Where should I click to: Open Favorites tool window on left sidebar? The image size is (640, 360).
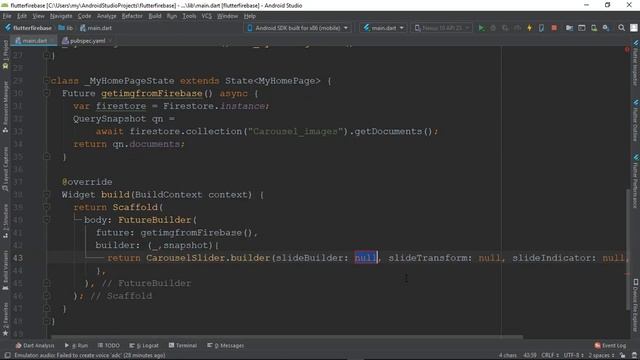coord(5,320)
